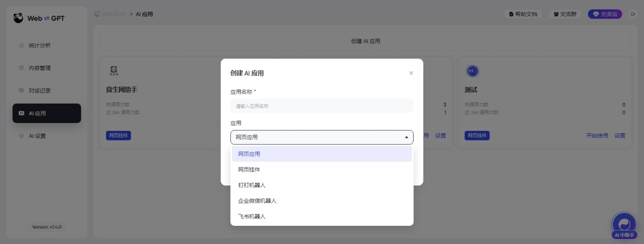Open 帮助文档 help documentation
The height and width of the screenshot is (244, 644).
click(x=523, y=14)
